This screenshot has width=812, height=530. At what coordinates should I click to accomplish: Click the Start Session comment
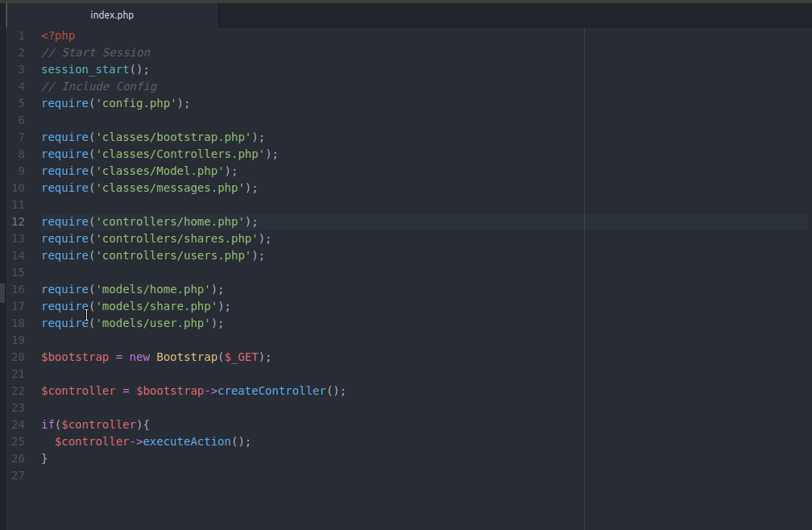[96, 52]
